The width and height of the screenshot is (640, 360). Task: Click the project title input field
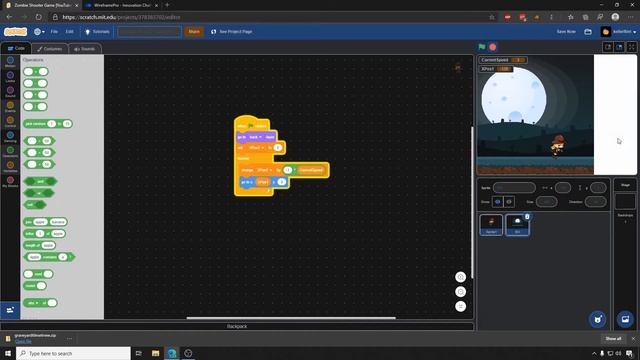pyautogui.click(x=149, y=31)
